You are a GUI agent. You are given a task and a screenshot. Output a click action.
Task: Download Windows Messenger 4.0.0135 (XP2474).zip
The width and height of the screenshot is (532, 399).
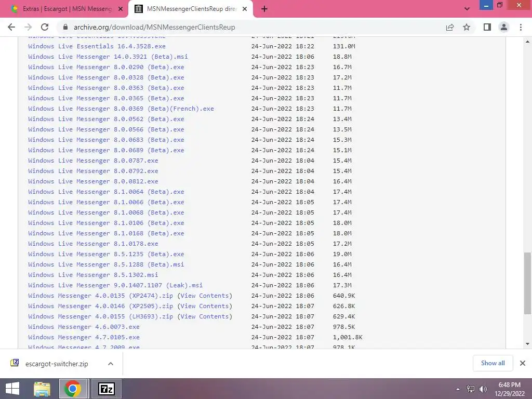click(x=100, y=296)
